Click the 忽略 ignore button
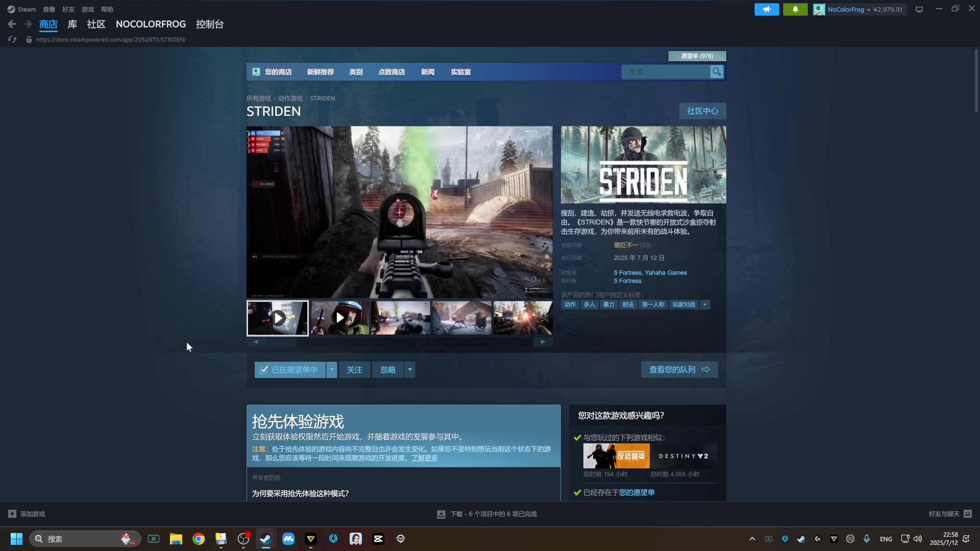This screenshot has height=551, width=980. 388,370
